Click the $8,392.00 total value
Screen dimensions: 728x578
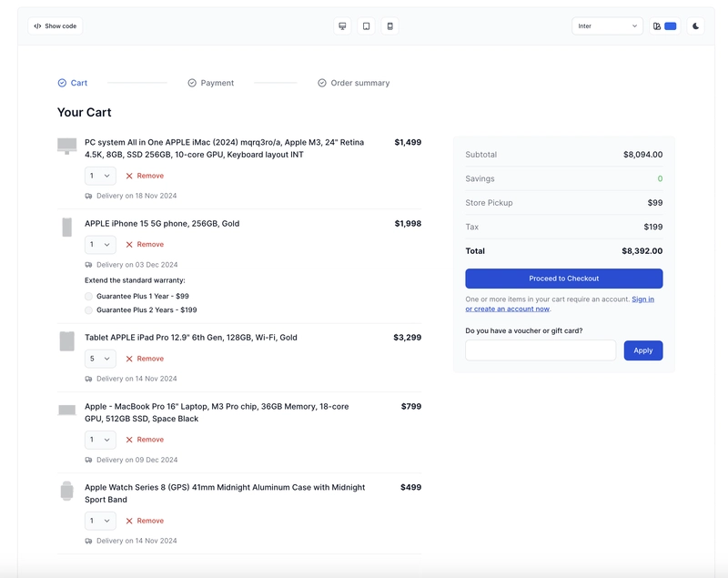click(642, 251)
